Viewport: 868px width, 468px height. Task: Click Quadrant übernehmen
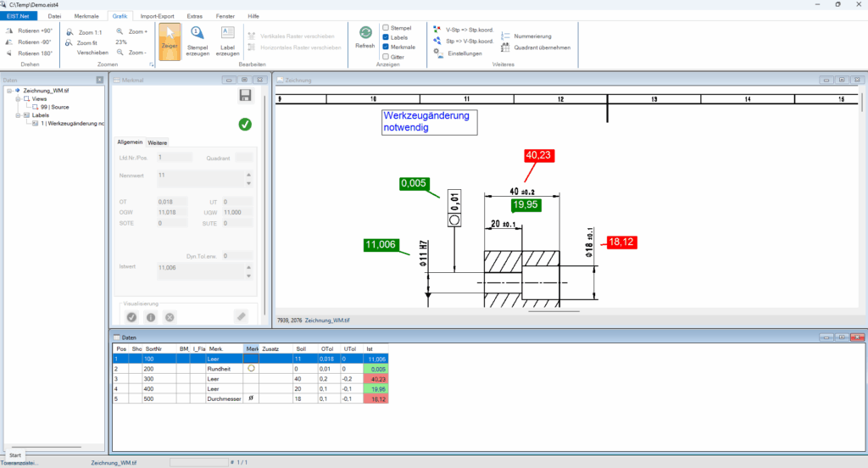coord(536,47)
